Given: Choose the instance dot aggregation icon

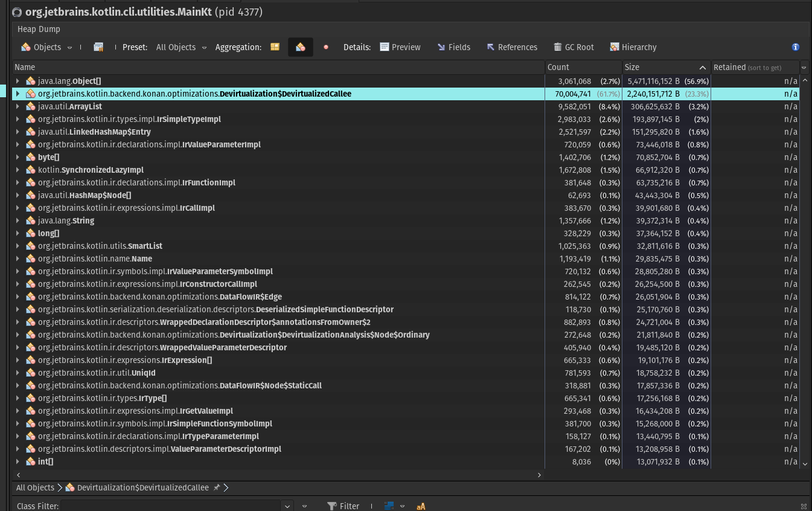Looking at the screenshot, I should coord(325,47).
